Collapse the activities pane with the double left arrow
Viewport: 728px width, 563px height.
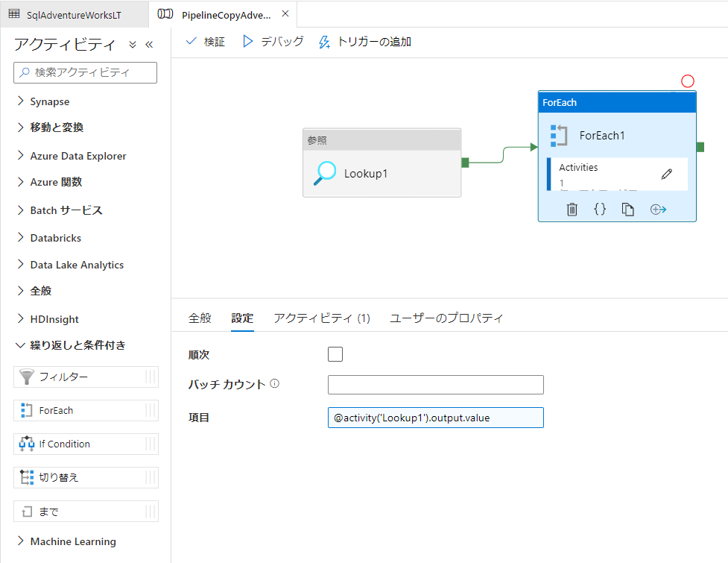pyautogui.click(x=149, y=45)
